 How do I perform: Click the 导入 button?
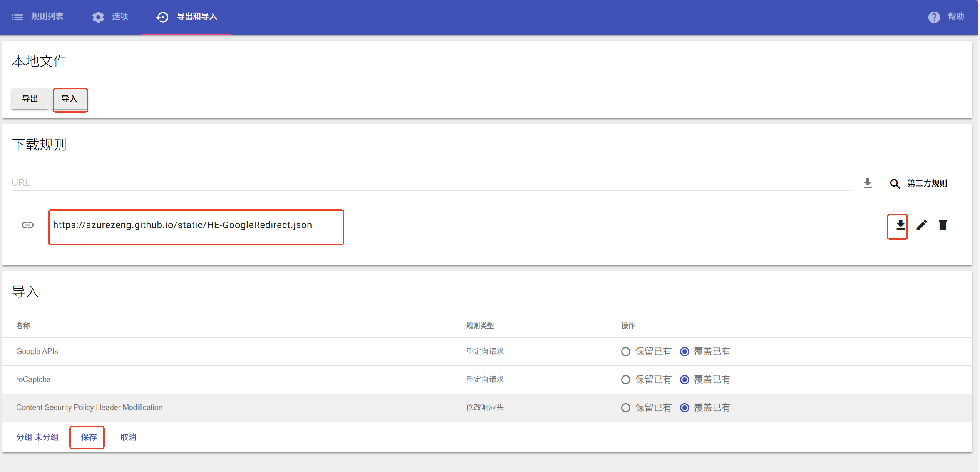(70, 100)
